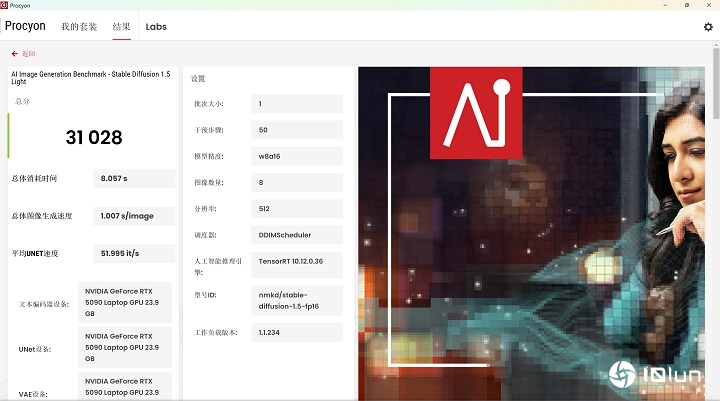
Task: Open the settings gear icon
Action: tap(708, 27)
